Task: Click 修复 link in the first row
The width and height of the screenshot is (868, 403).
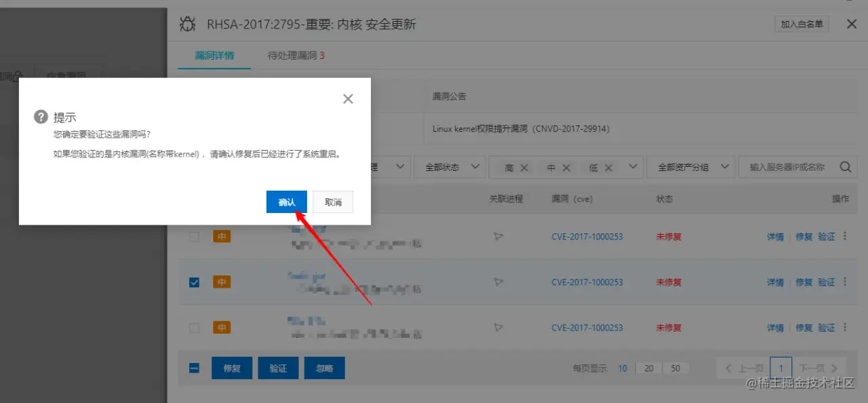Action: (x=804, y=237)
